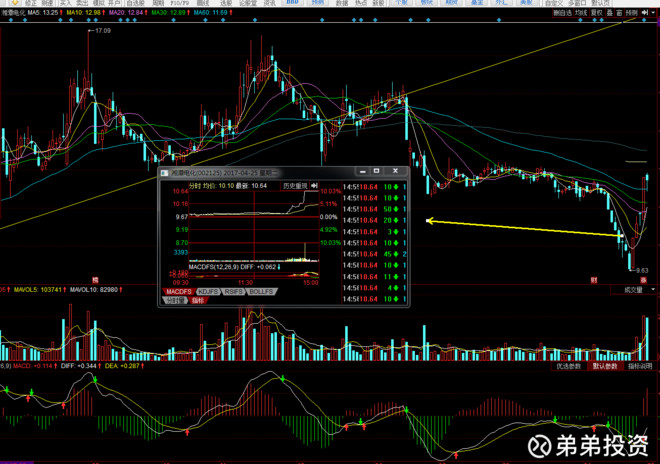660x464 pixels.
Task: Click the panel collapse arrow icon next to 预测
Action: click(645, 13)
